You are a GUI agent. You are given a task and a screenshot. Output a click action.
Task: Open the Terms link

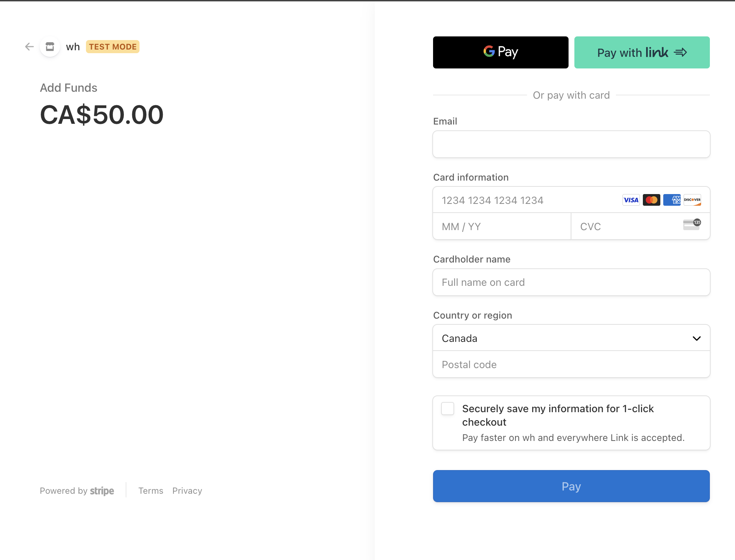(151, 491)
